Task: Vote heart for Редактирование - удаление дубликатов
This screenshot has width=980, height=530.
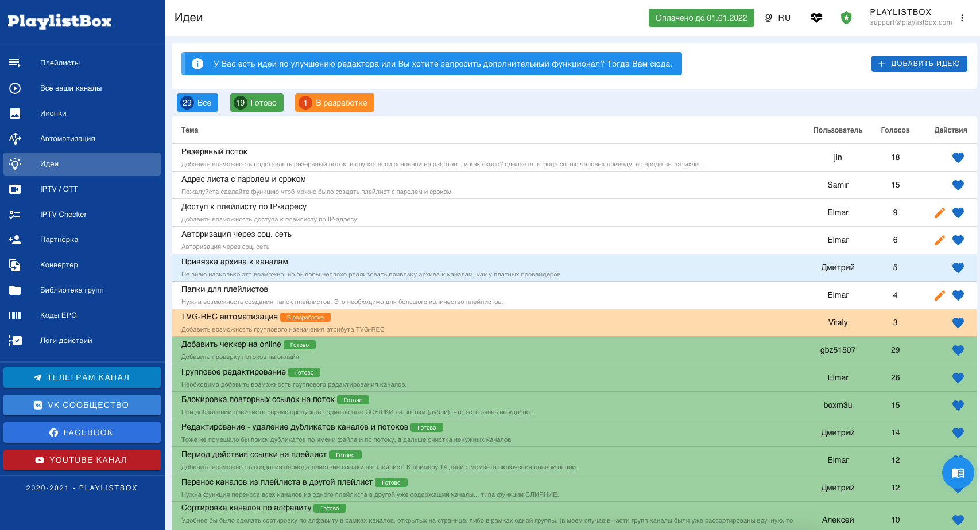Action: pos(958,433)
